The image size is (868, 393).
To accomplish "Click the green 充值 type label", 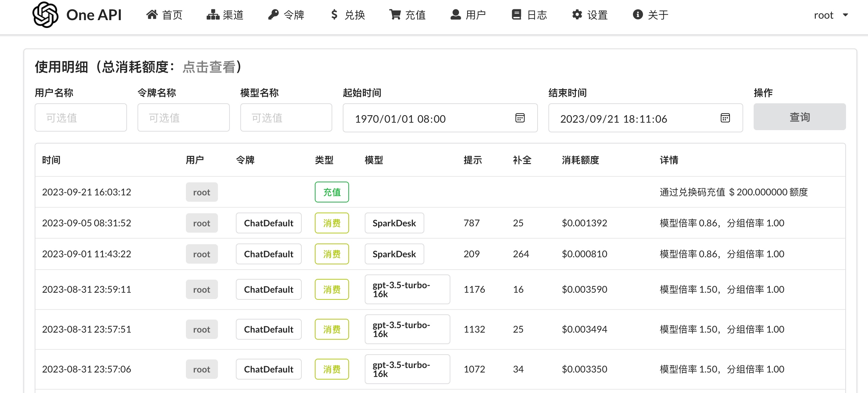I will (332, 192).
